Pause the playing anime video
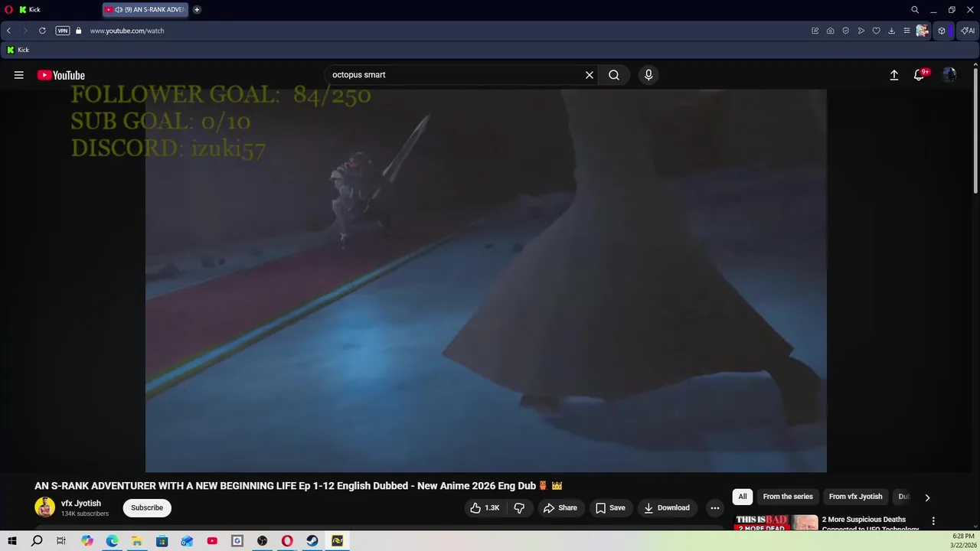980x551 pixels. pyautogui.click(x=486, y=281)
